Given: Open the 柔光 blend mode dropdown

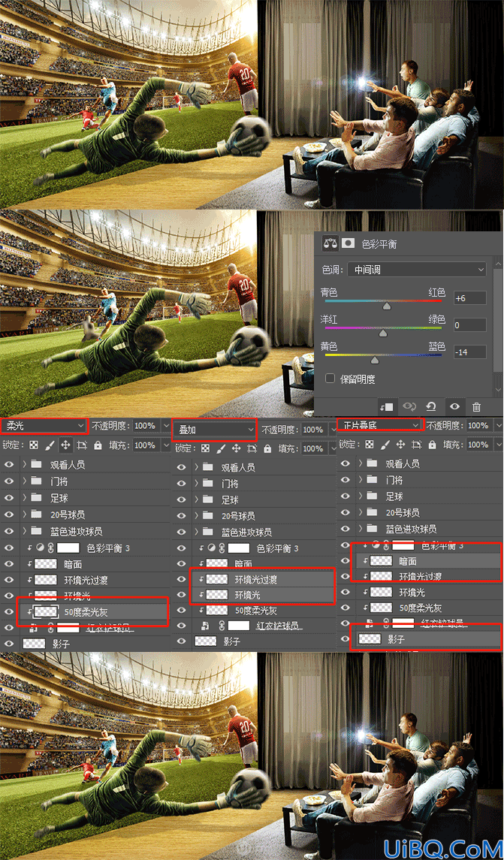Looking at the screenshot, I should click(44, 425).
